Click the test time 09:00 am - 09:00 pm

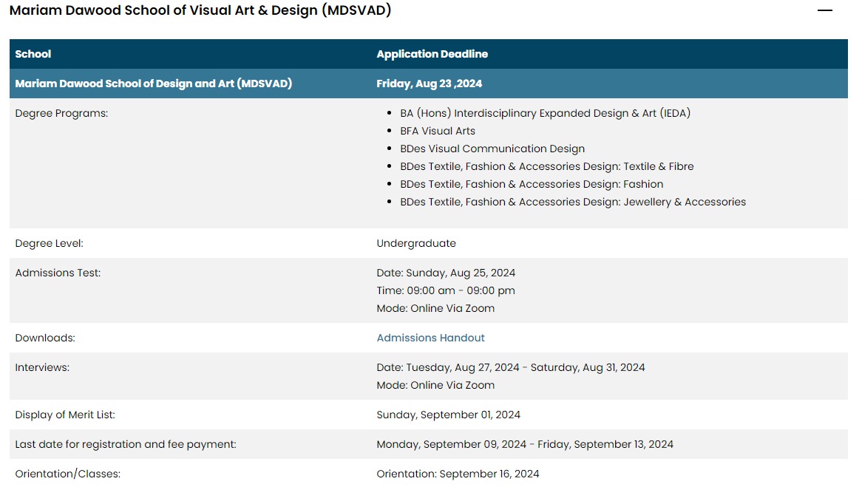pyautogui.click(x=446, y=290)
